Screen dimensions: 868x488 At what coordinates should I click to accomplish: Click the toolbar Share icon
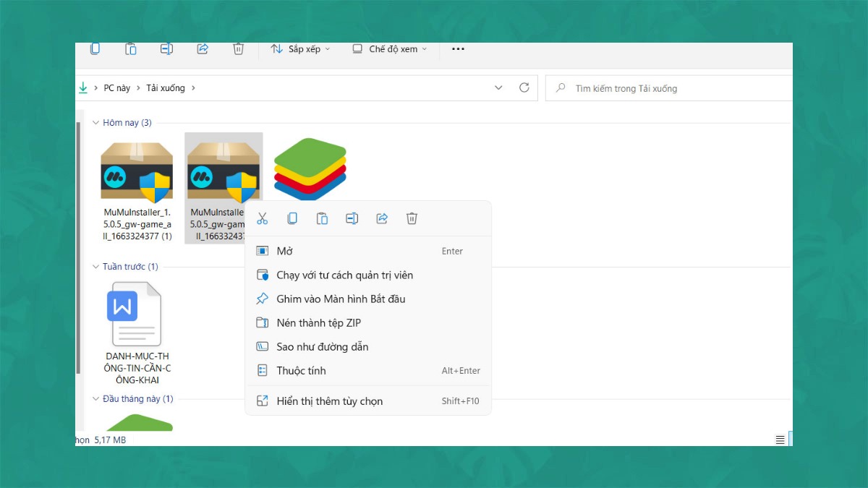pos(203,49)
